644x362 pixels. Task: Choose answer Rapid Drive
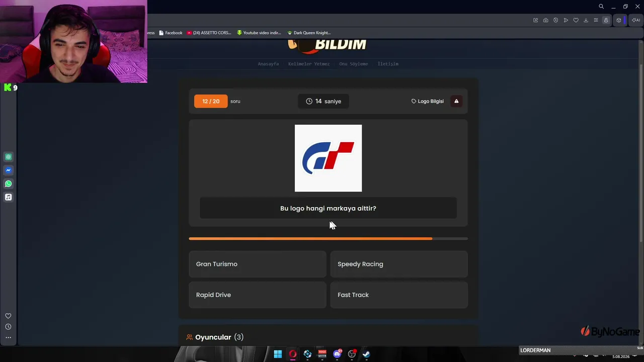pos(258,295)
